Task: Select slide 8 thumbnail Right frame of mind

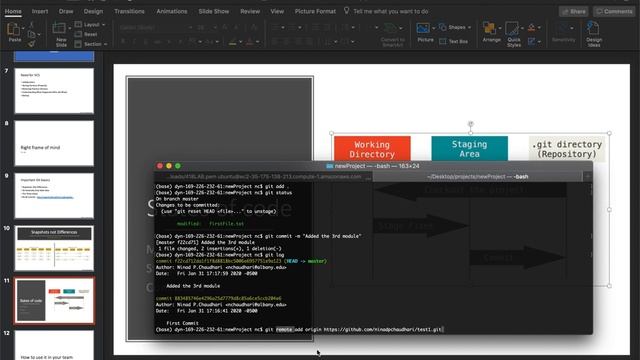Action: [54, 143]
